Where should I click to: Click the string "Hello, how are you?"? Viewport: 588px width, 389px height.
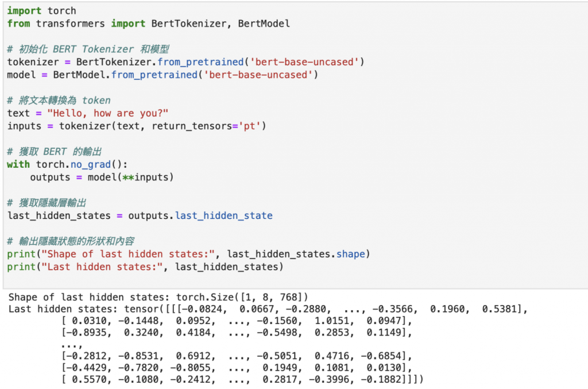[107, 113]
